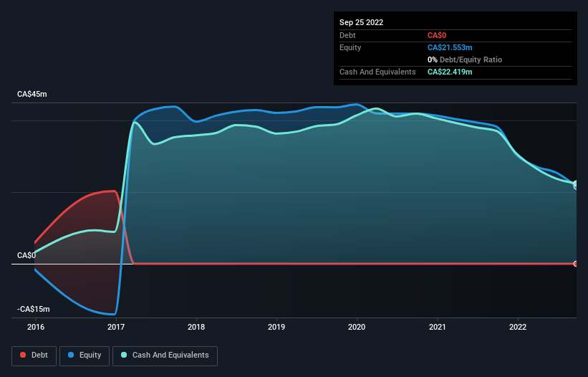Click the red Debt end-point marker

point(576,264)
